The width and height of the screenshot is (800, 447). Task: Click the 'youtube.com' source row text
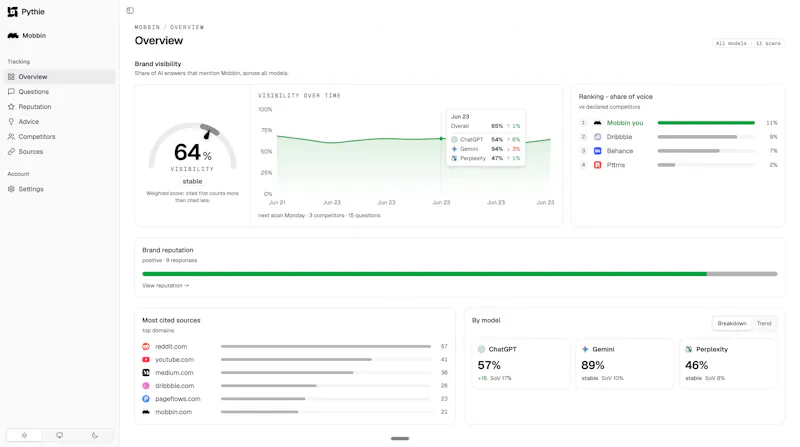(x=174, y=360)
